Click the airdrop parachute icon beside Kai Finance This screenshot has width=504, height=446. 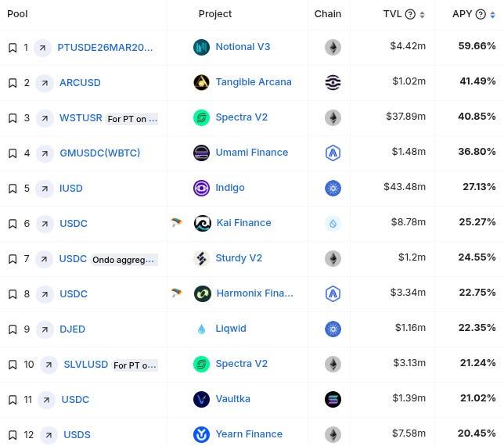[x=176, y=221]
